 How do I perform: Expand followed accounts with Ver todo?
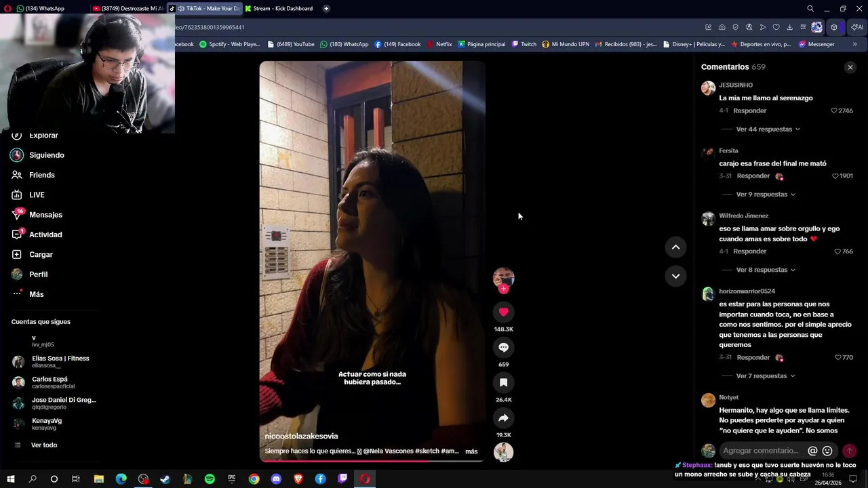[43, 445]
